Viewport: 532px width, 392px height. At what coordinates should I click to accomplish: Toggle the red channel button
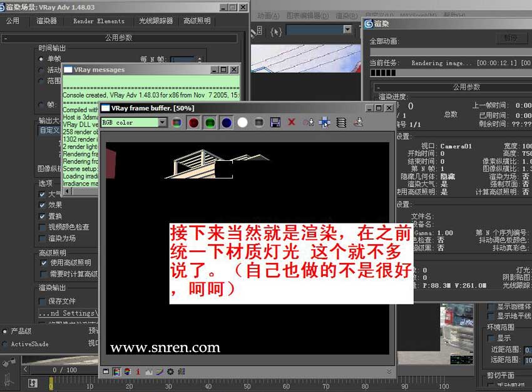click(x=193, y=123)
